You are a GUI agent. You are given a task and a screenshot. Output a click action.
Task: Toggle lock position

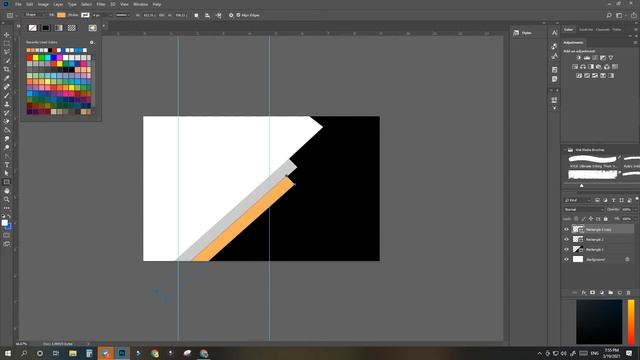(x=591, y=219)
